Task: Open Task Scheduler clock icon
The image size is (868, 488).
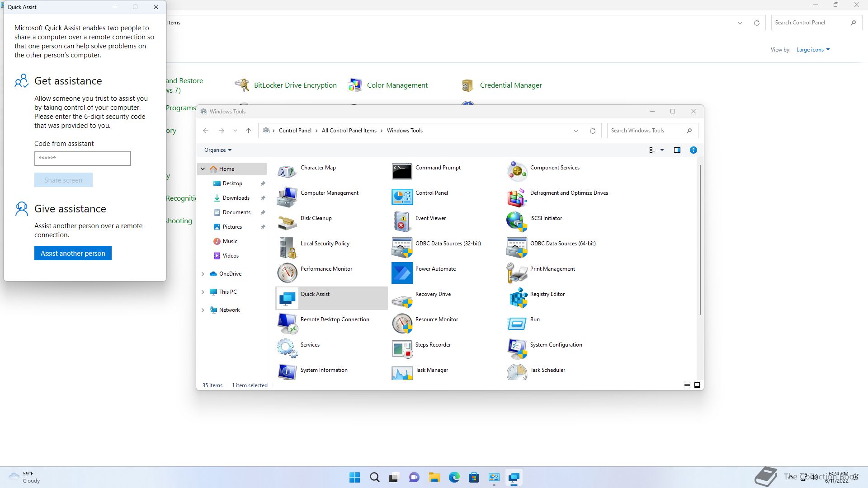Action: (517, 372)
